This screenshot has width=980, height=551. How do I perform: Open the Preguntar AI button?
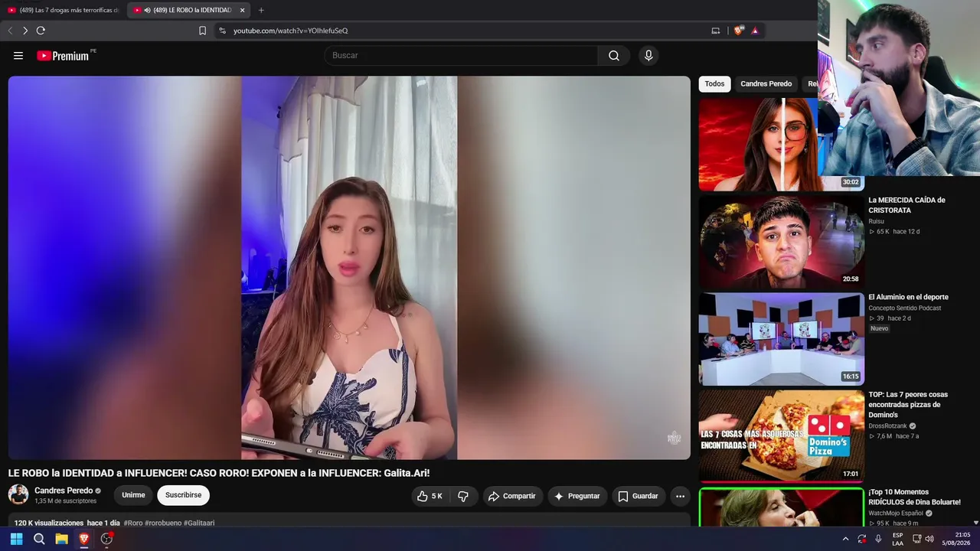(577, 496)
